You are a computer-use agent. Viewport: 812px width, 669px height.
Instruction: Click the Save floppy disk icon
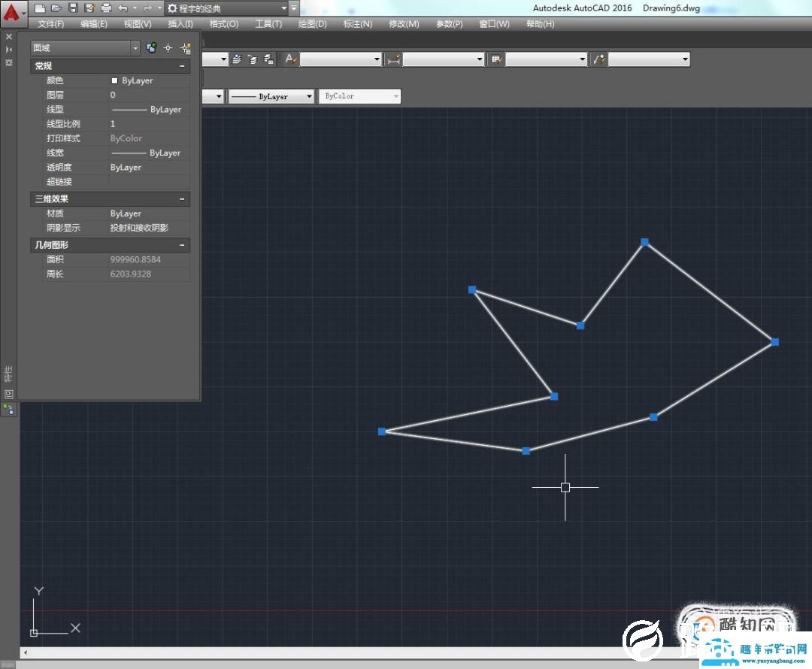pos(73,8)
